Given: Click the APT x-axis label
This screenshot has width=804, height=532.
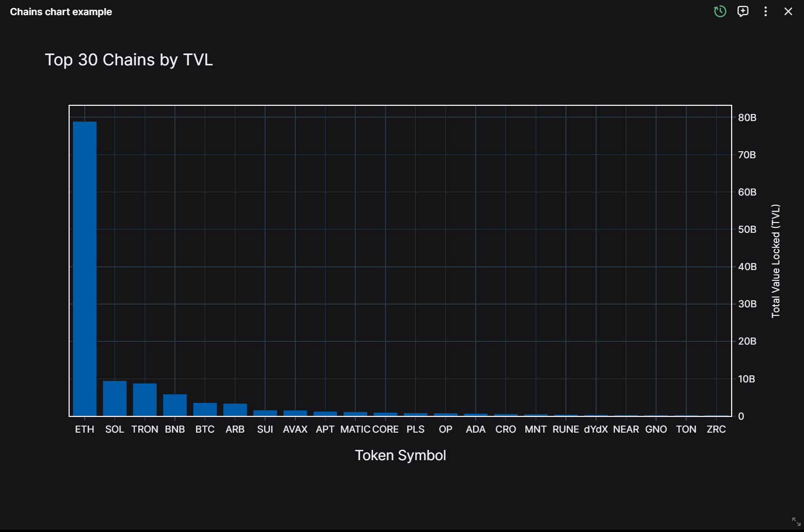Looking at the screenshot, I should [x=325, y=429].
